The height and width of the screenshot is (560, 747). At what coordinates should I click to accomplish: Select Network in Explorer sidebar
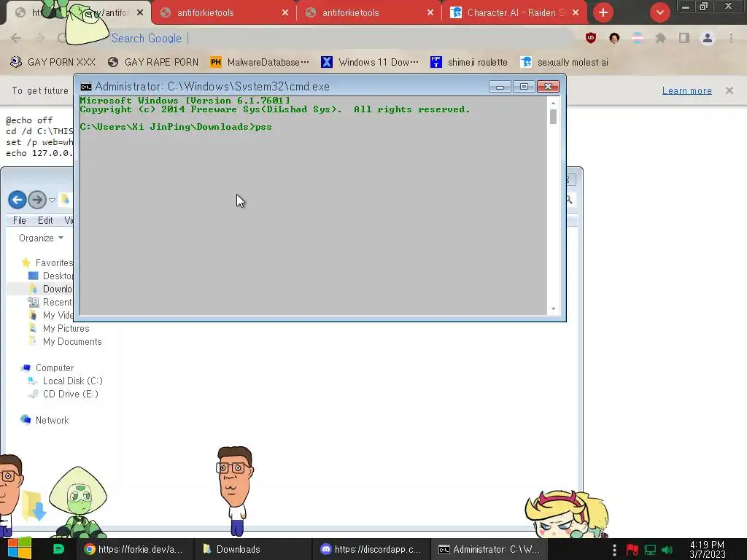click(44, 421)
